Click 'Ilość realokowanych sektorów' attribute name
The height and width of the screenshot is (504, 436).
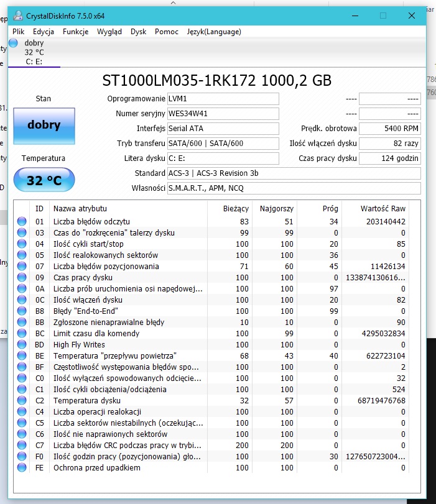click(x=106, y=255)
